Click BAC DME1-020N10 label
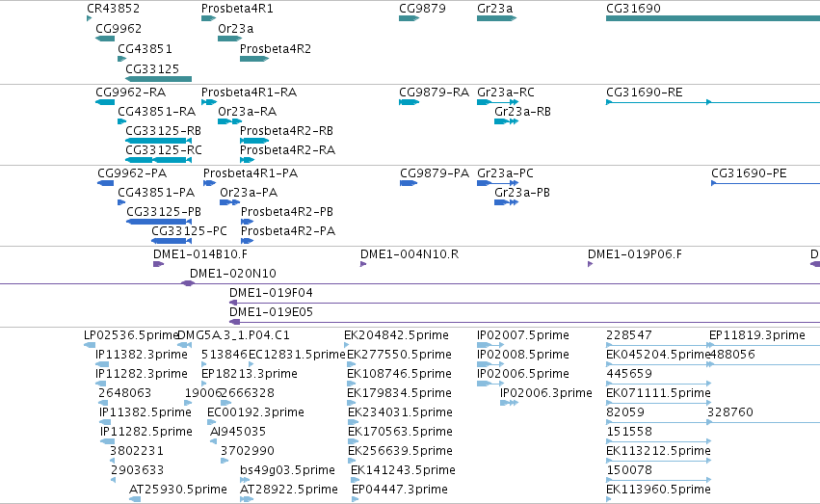This screenshot has width=820, height=504. point(233,274)
